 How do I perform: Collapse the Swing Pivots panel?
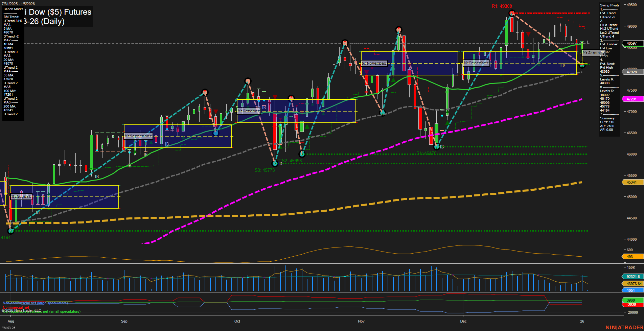[609, 5]
